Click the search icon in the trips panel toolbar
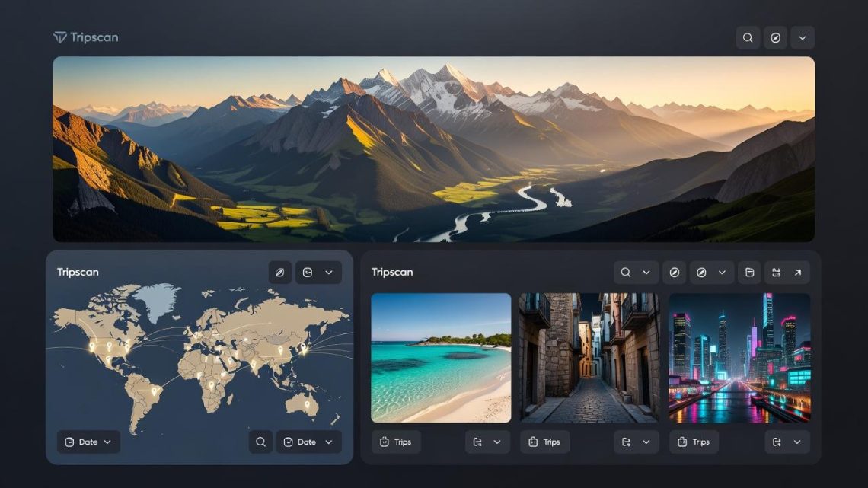This screenshot has width=868, height=488. tap(626, 273)
